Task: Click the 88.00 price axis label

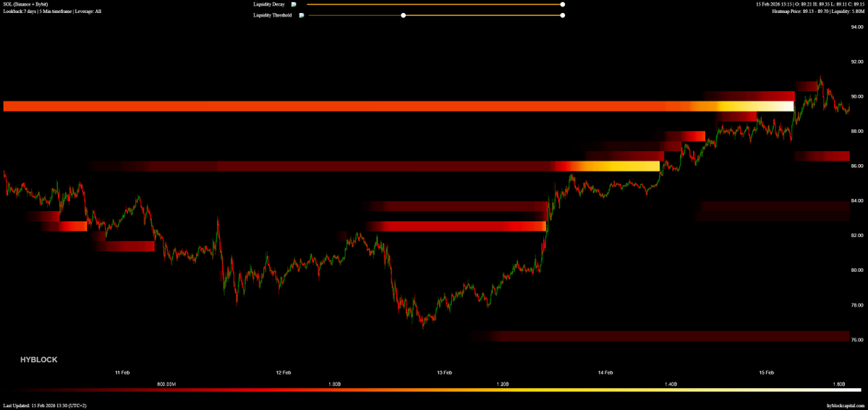Action: tap(858, 131)
